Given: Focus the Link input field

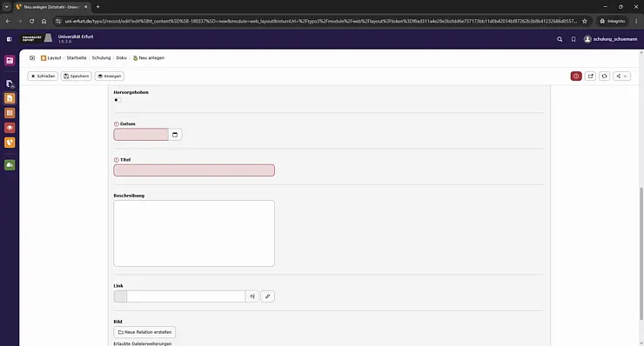Looking at the screenshot, I should click(x=185, y=296).
